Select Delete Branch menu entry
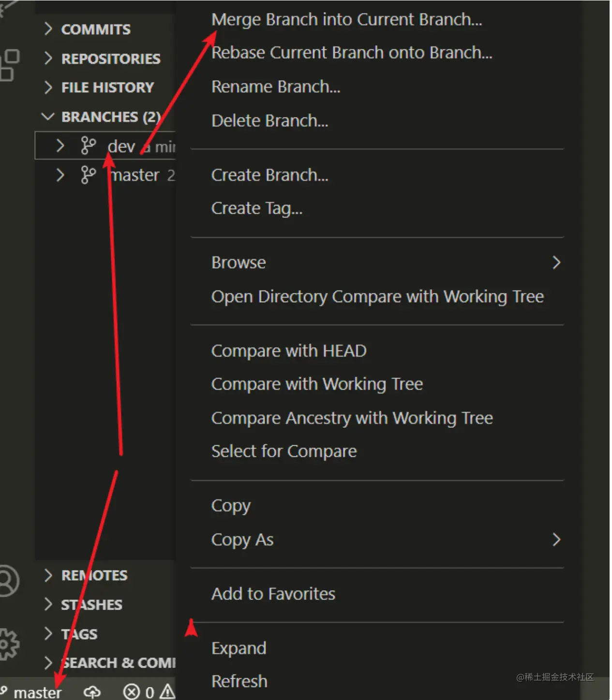This screenshot has height=700, width=612. tap(269, 121)
